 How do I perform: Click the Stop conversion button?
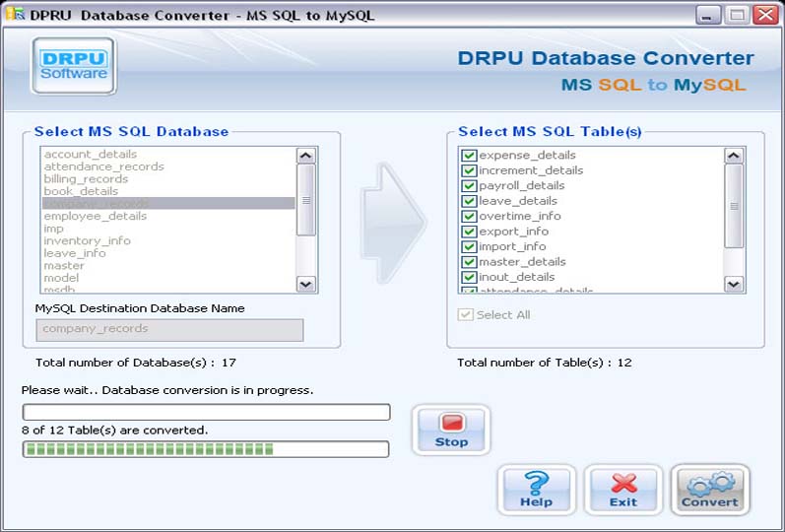(x=451, y=430)
